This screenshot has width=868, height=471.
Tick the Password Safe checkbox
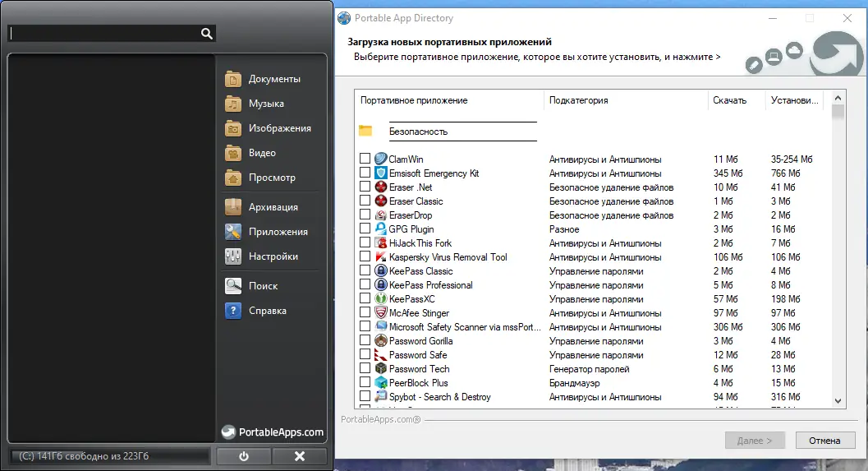(x=365, y=354)
